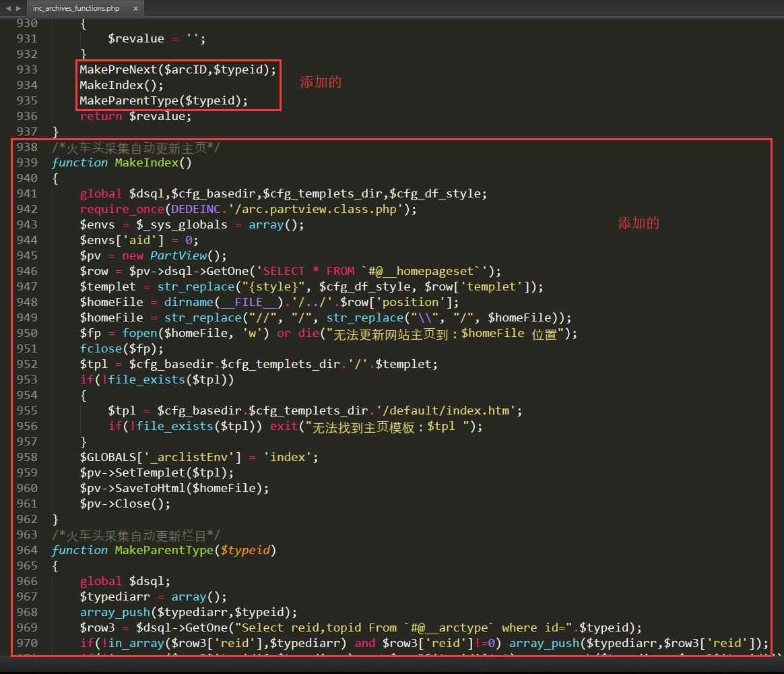Click the MakePreNext($arcID,$typeid) call
This screenshot has width=784, height=674.
[178, 69]
